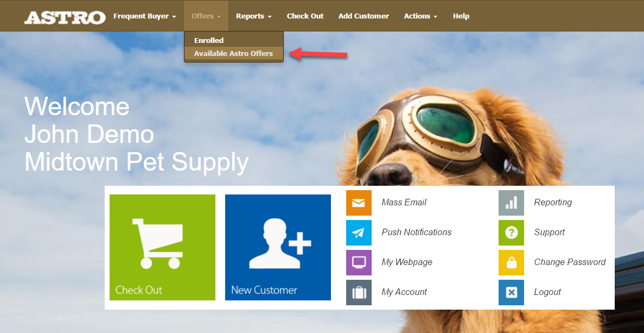
Task: Open the Actions dropdown menu
Action: click(420, 16)
